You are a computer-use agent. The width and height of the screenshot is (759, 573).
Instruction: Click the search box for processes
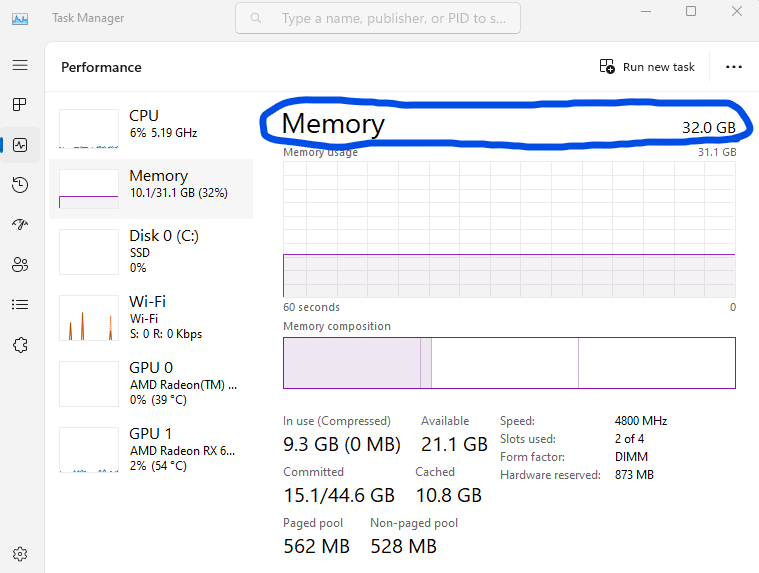point(378,18)
